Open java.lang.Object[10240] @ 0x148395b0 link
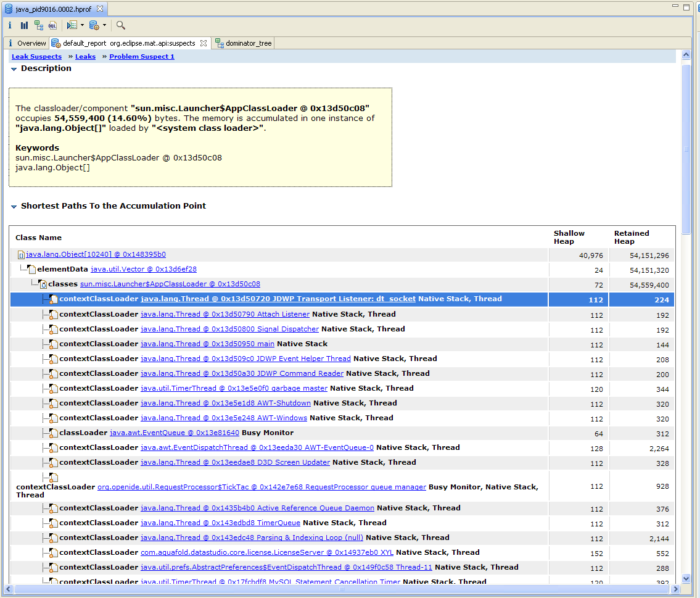This screenshot has width=700, height=598. [96, 254]
